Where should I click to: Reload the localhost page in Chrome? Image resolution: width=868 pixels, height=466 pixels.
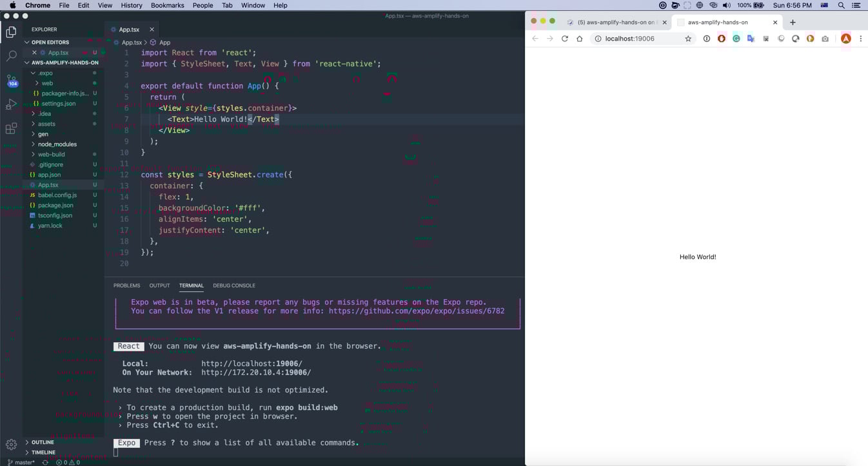coord(565,39)
